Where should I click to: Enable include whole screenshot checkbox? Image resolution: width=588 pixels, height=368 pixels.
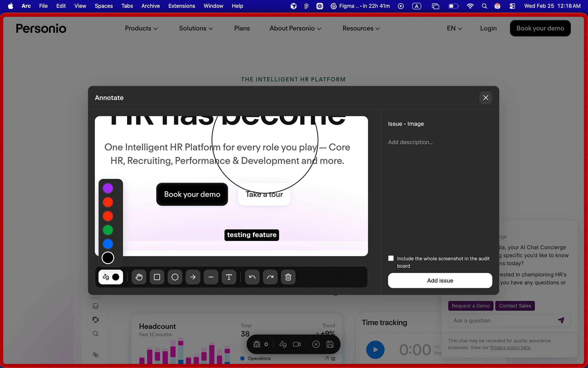[391, 258]
